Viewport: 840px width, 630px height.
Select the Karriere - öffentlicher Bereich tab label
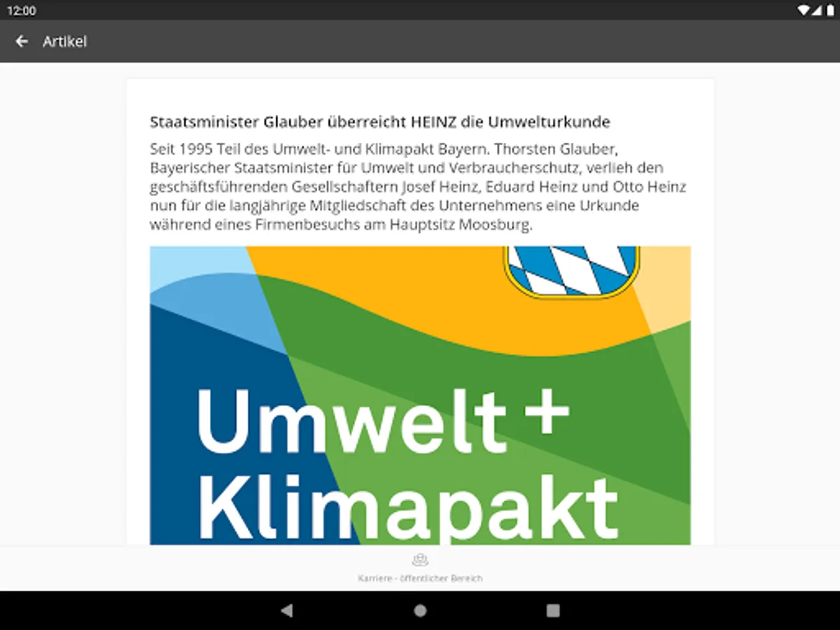coord(420,578)
